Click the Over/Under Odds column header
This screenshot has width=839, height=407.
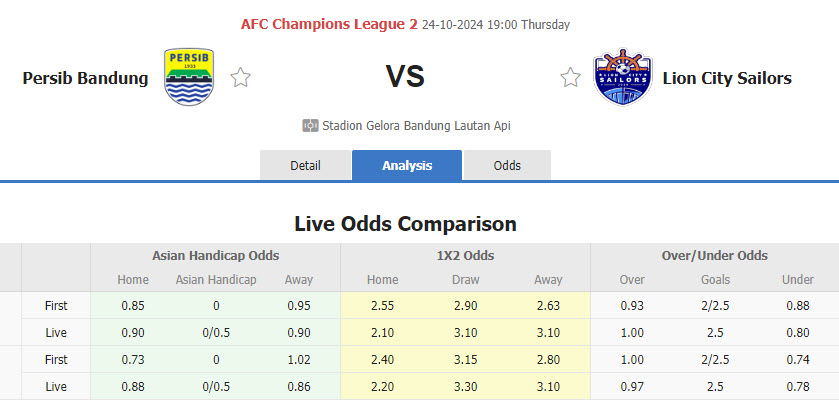tap(714, 256)
